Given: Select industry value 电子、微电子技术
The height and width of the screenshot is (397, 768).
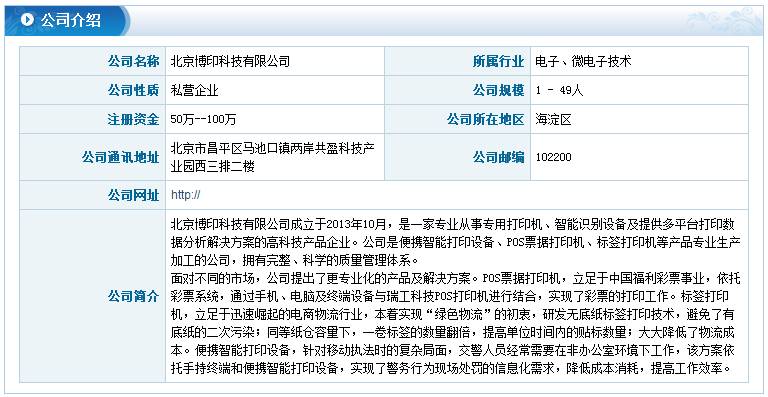Looking at the screenshot, I should point(583,61).
